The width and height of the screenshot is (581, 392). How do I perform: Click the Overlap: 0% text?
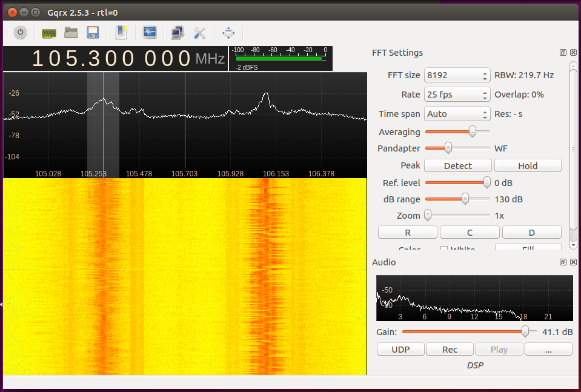click(x=519, y=95)
